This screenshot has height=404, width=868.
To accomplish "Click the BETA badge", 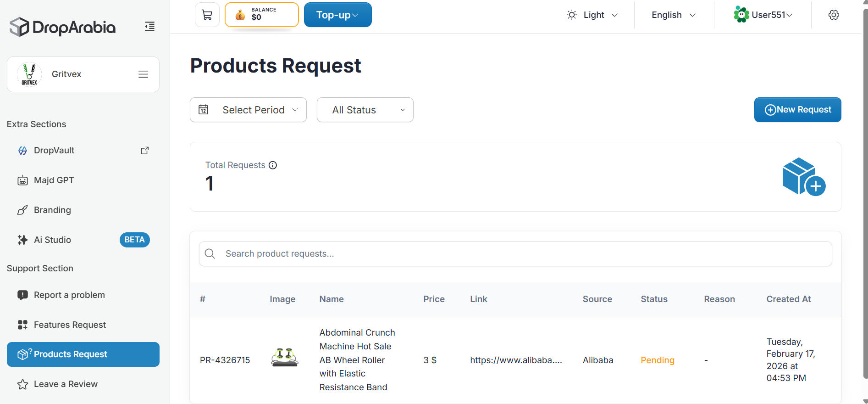I will pos(134,240).
